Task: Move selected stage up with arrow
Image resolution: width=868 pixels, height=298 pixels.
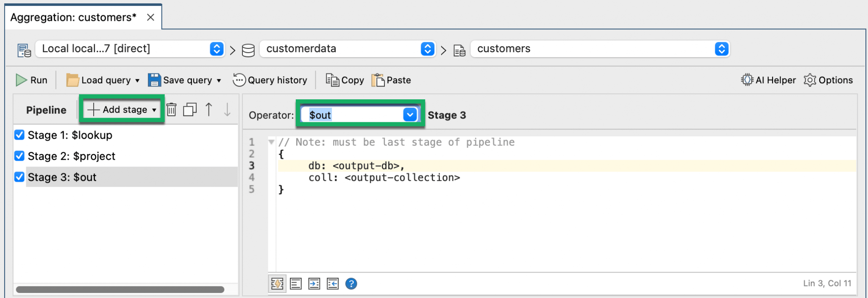Action: point(209,110)
